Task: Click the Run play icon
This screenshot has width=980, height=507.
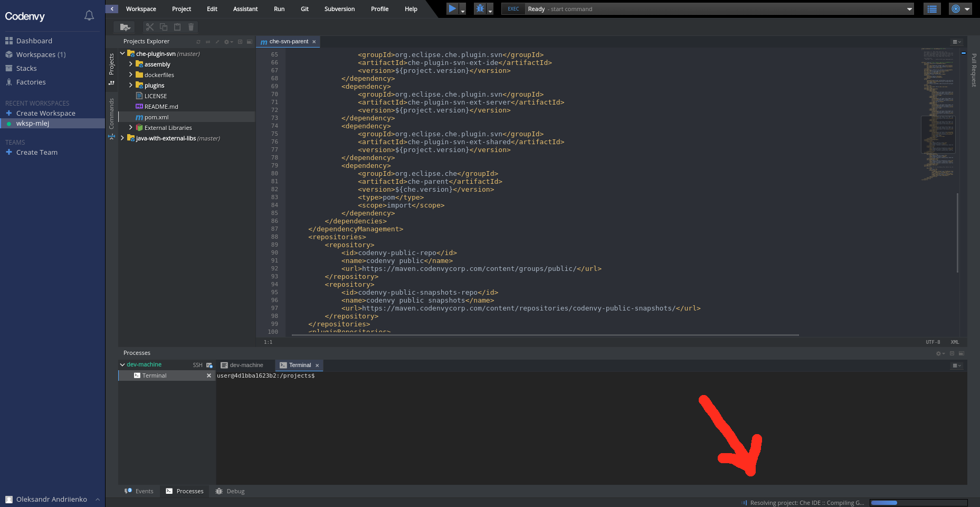Action: 452,8
